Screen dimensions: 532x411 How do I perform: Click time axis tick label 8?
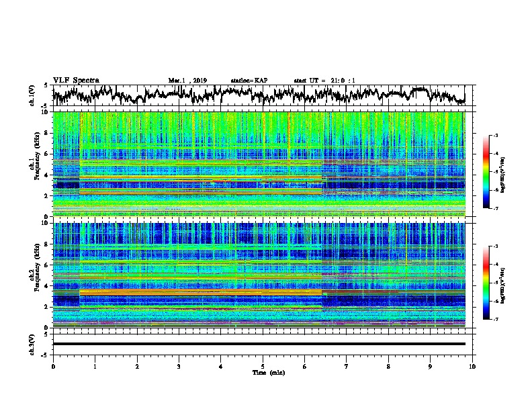pos(388,367)
